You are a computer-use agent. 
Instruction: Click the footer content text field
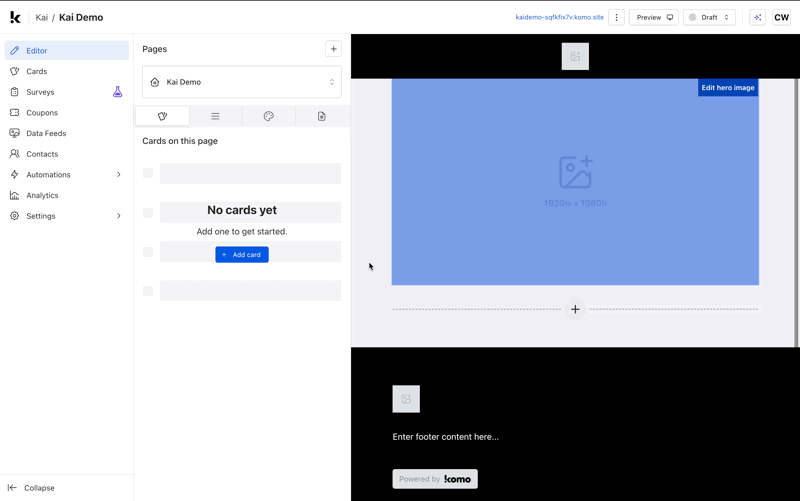[445, 437]
